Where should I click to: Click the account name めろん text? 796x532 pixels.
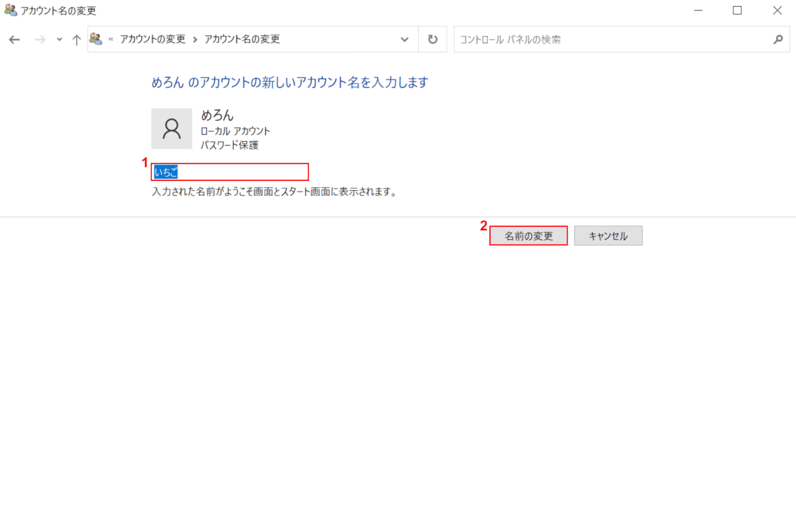pos(217,115)
